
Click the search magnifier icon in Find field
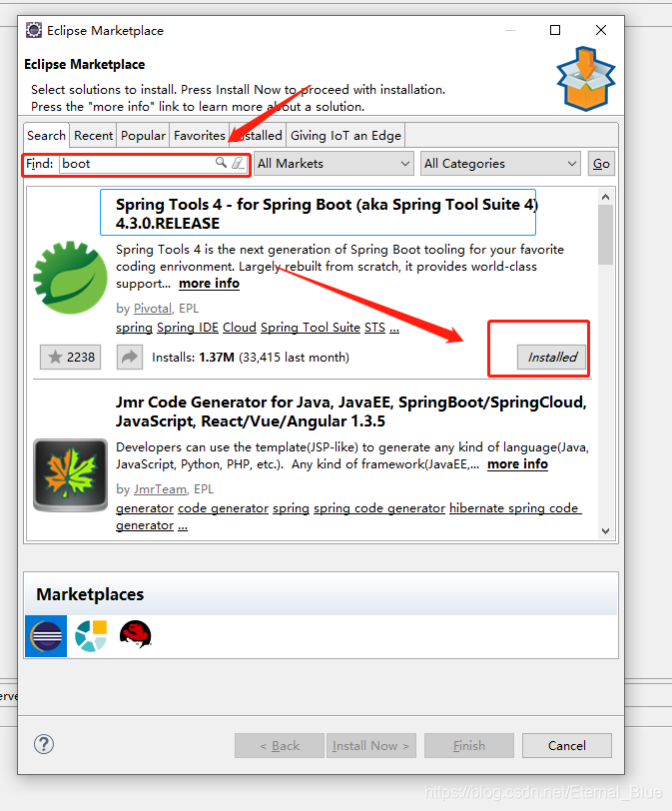pyautogui.click(x=221, y=163)
